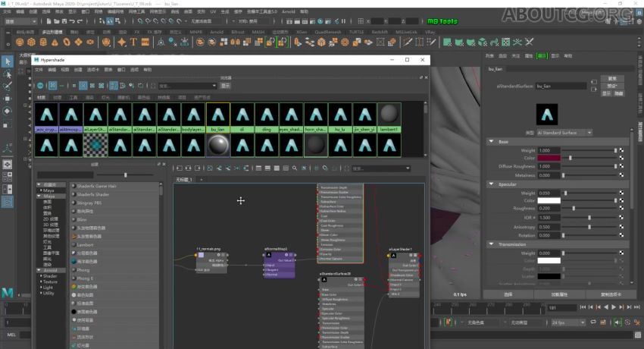Click the input connections graph icon
The image size is (644, 349).
[180, 168]
